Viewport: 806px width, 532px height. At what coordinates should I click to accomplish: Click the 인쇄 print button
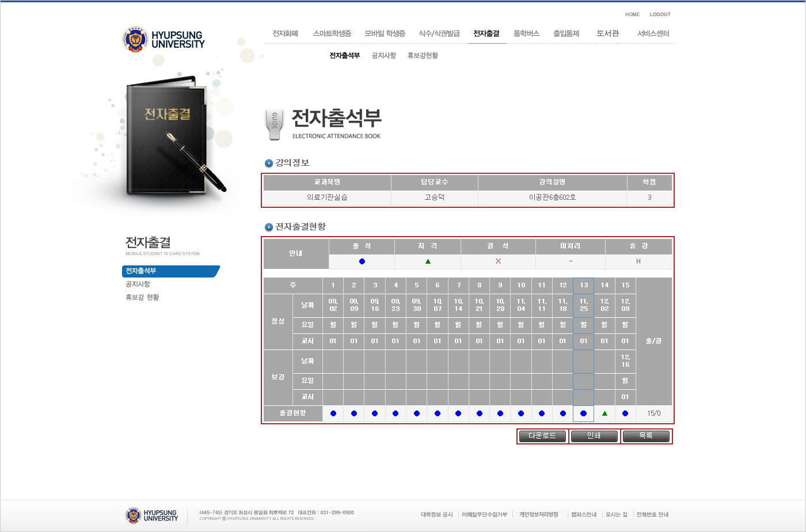click(594, 436)
